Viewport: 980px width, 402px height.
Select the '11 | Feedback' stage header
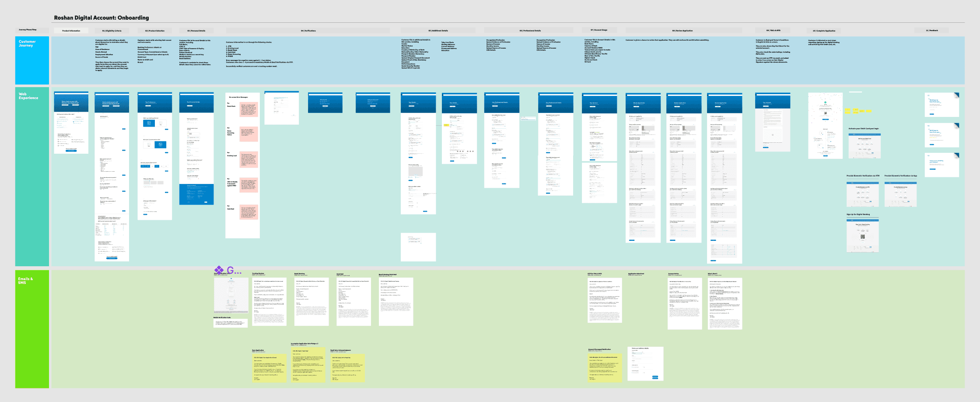[x=932, y=30]
